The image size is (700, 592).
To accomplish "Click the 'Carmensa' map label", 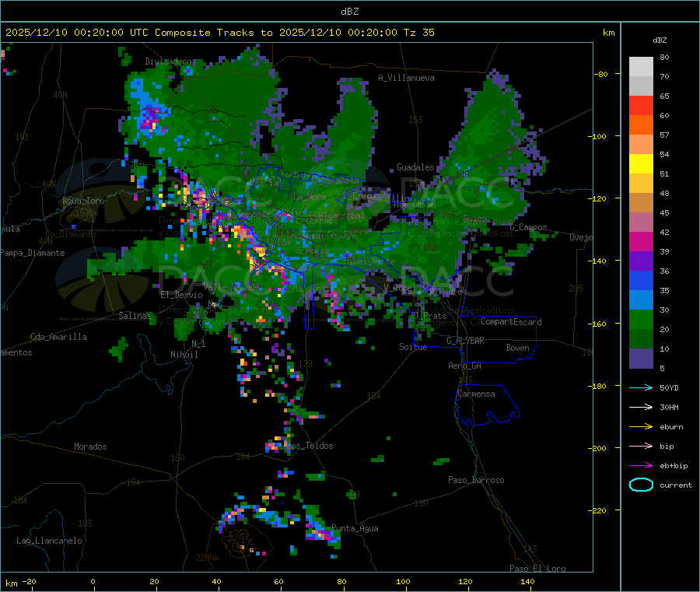I will click(x=476, y=394).
